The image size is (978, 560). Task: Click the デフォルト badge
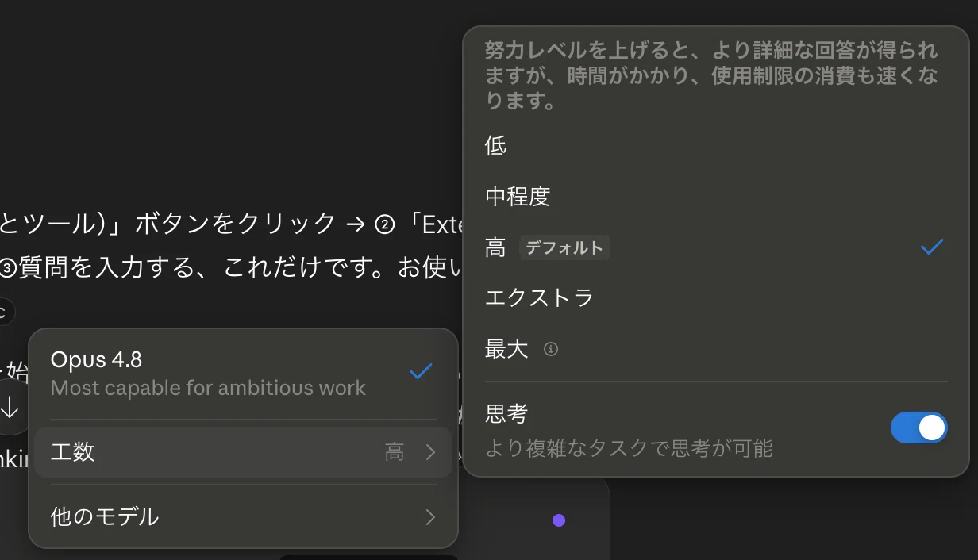564,247
